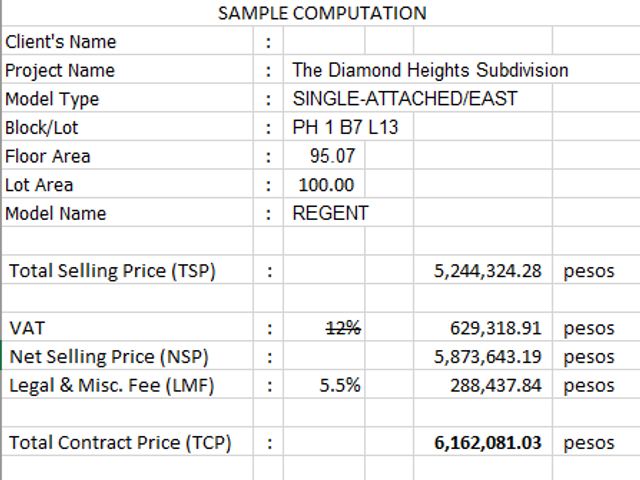The height and width of the screenshot is (480, 640).
Task: Click the empty Client's Name value cell
Action: coord(324,41)
